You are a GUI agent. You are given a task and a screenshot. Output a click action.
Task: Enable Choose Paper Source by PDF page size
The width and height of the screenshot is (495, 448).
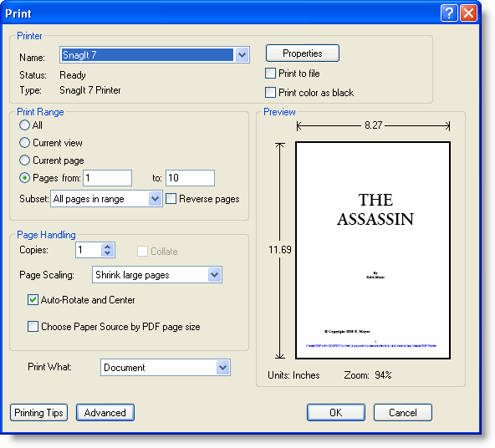33,327
